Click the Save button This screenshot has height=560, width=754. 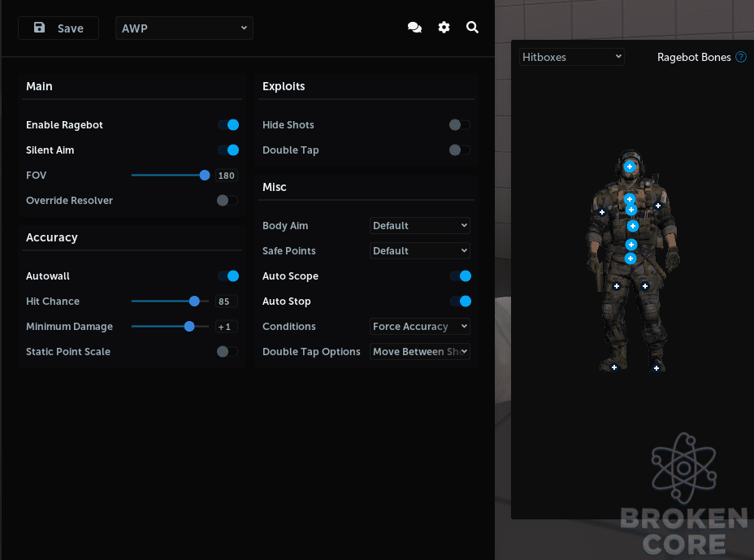point(58,28)
